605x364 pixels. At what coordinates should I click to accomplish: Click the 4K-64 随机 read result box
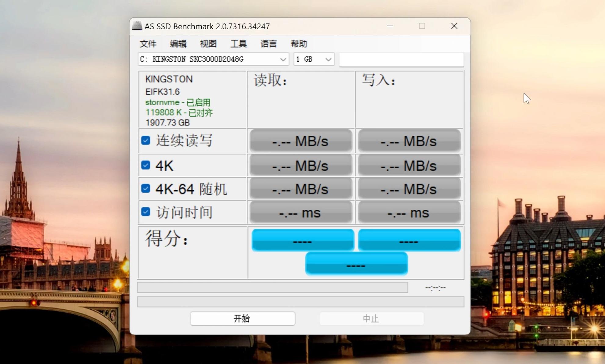click(x=301, y=189)
